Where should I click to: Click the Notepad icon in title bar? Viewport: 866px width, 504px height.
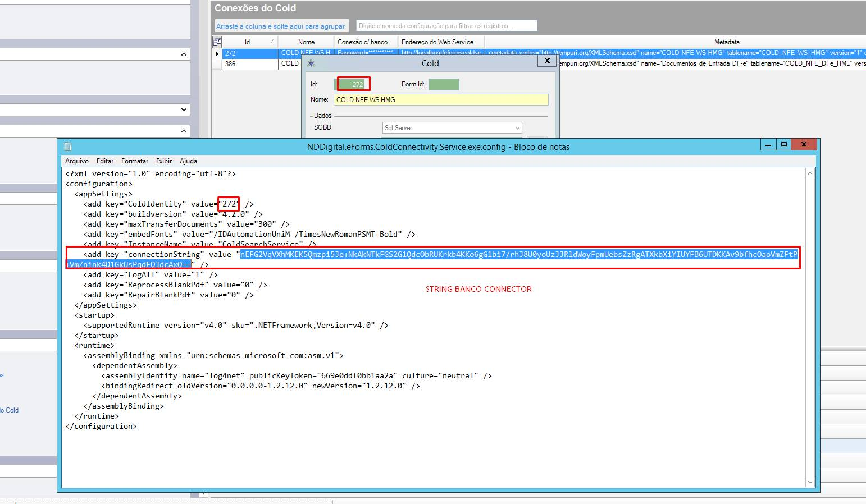pyautogui.click(x=67, y=147)
